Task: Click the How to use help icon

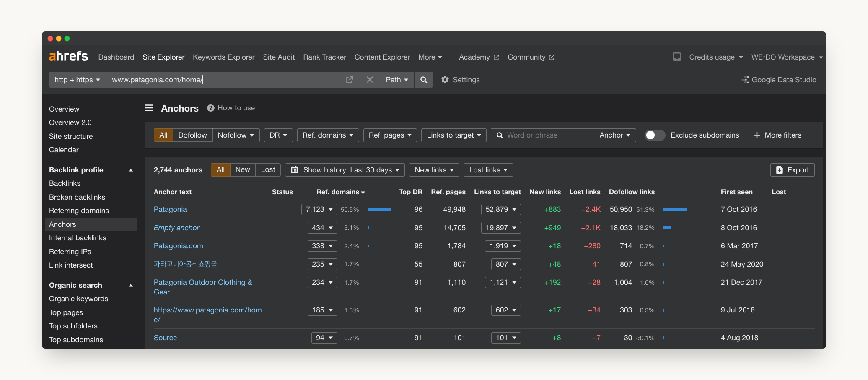Action: point(211,108)
